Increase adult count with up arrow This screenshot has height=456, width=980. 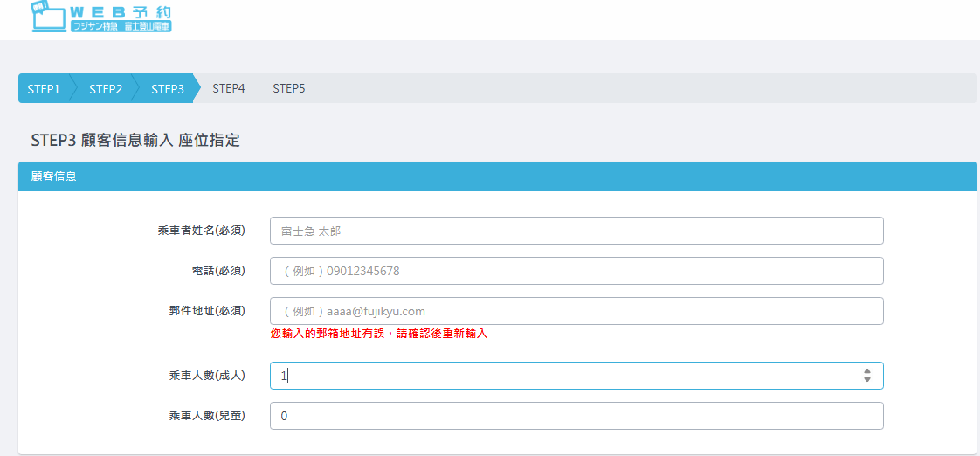[867, 371]
